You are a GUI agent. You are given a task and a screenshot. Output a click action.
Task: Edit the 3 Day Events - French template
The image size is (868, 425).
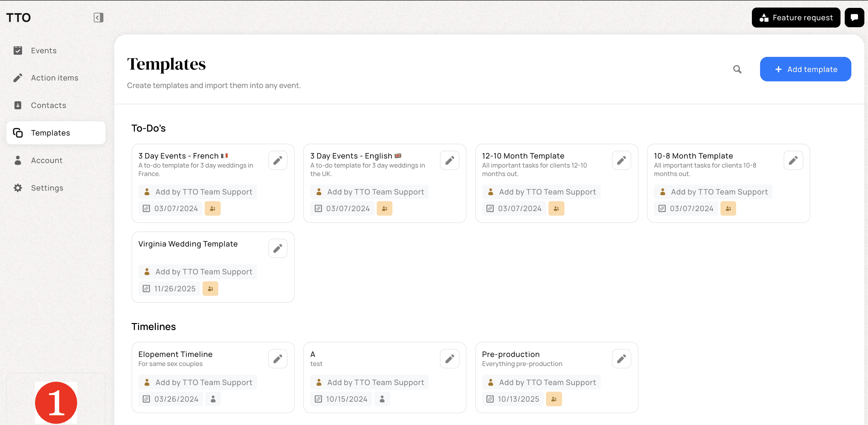pyautogui.click(x=278, y=160)
